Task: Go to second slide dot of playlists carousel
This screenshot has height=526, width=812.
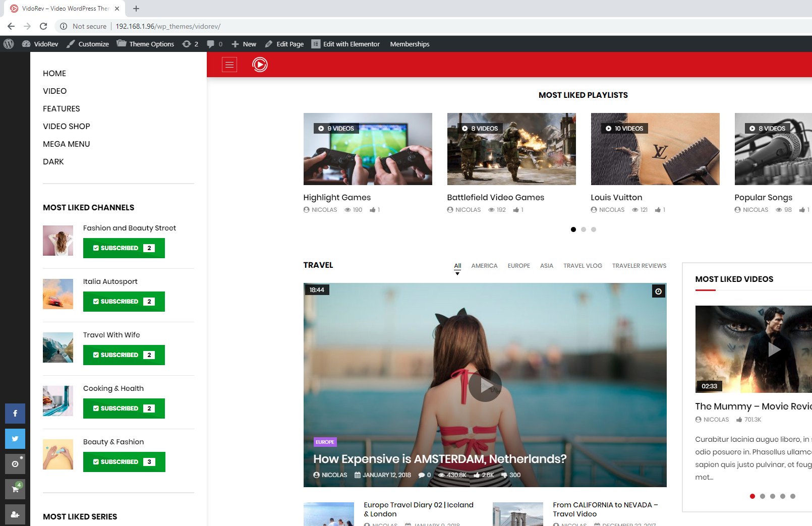Action: [x=584, y=229]
